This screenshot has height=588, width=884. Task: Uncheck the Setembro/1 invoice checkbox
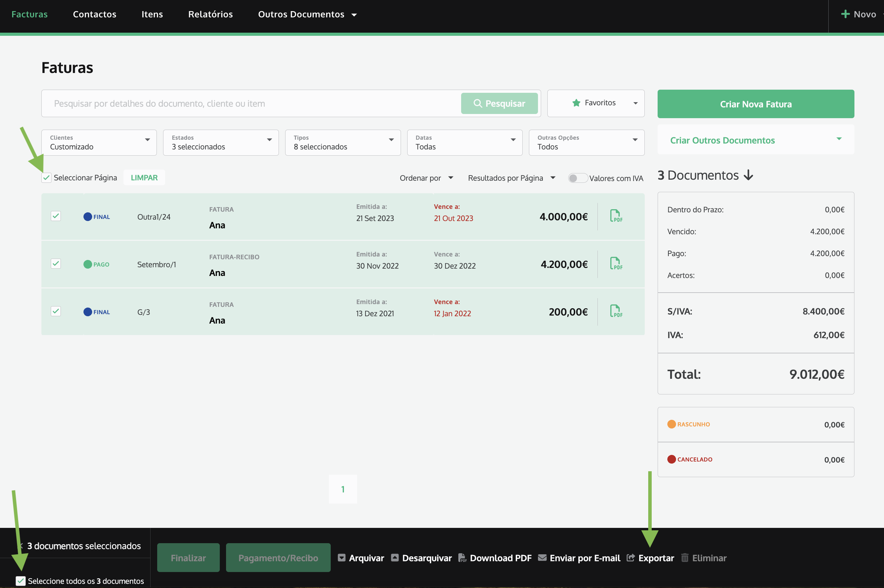click(x=56, y=264)
